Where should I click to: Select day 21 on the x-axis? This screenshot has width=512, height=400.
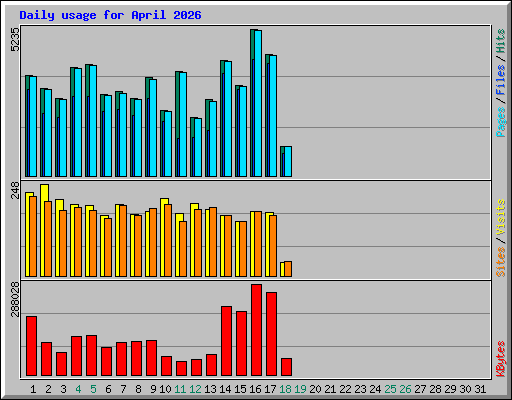coord(330,389)
